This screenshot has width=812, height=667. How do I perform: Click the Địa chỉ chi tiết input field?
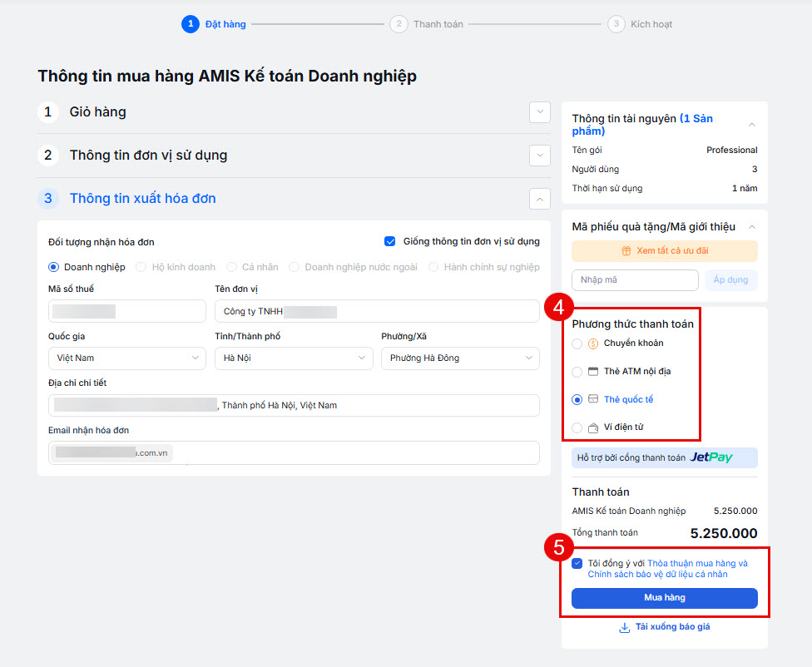coord(294,406)
